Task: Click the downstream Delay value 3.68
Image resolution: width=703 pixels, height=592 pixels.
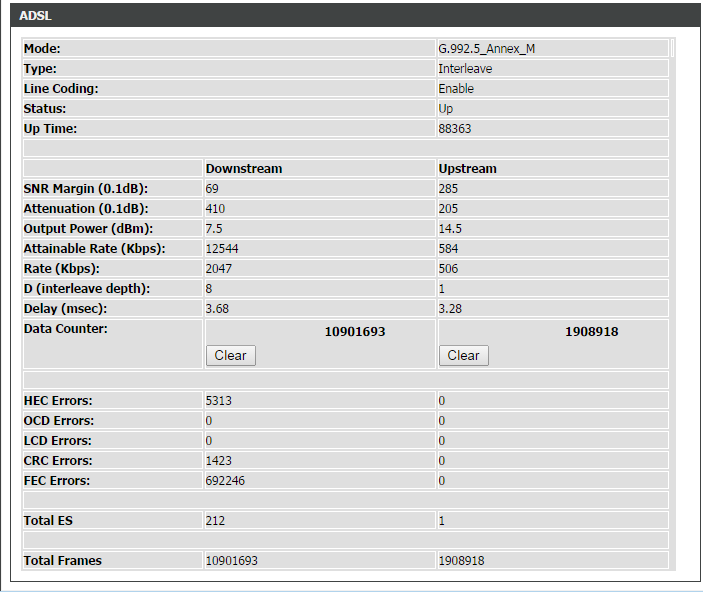Action: coord(217,309)
